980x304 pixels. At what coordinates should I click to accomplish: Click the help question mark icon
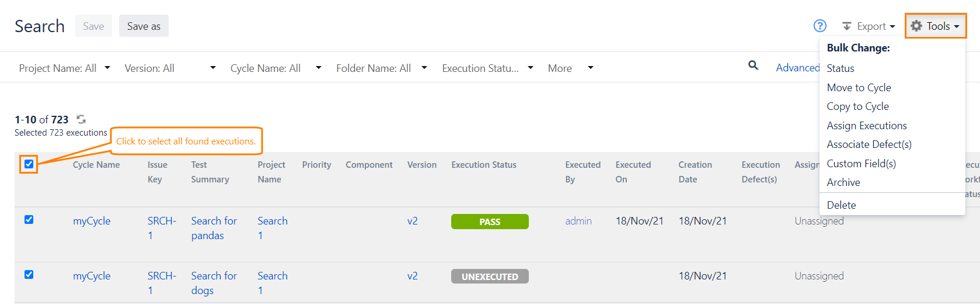(819, 26)
